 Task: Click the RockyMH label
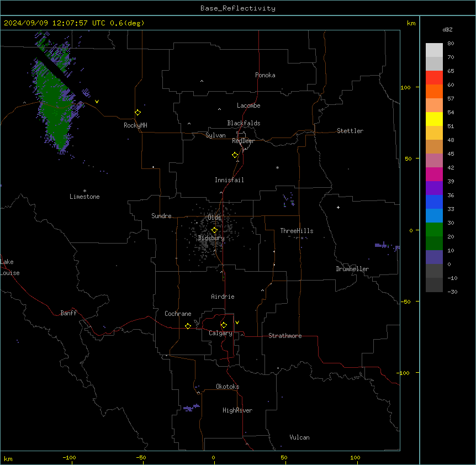click(x=135, y=125)
